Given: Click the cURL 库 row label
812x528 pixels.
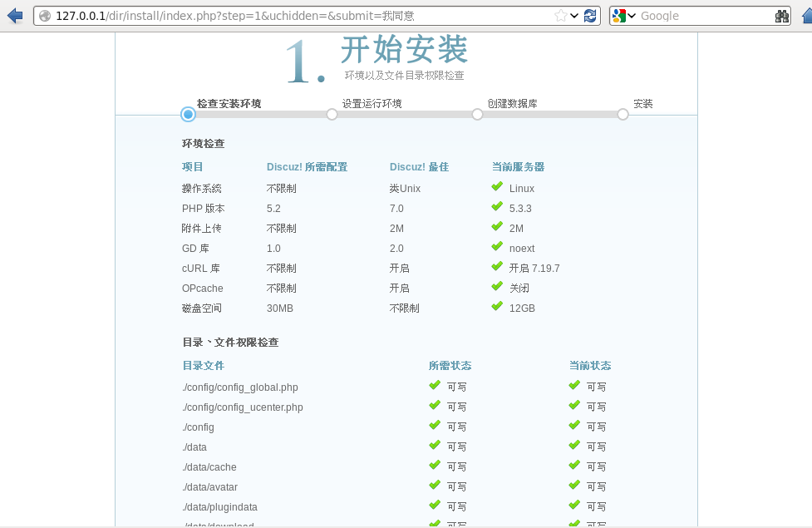Looking at the screenshot, I should pos(201,269).
